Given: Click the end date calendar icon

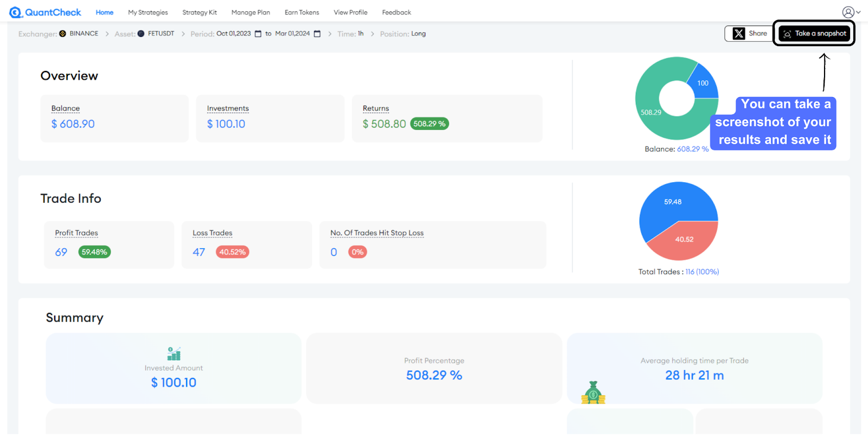Looking at the screenshot, I should click(317, 34).
